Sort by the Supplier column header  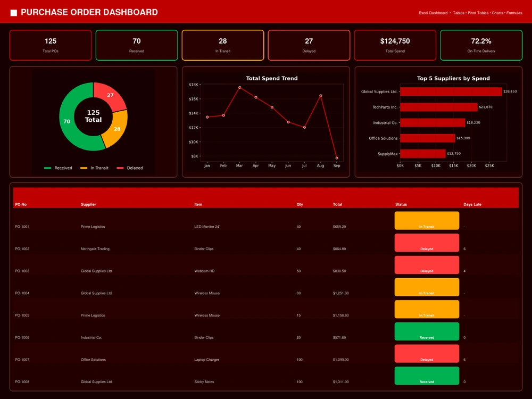pos(88,204)
